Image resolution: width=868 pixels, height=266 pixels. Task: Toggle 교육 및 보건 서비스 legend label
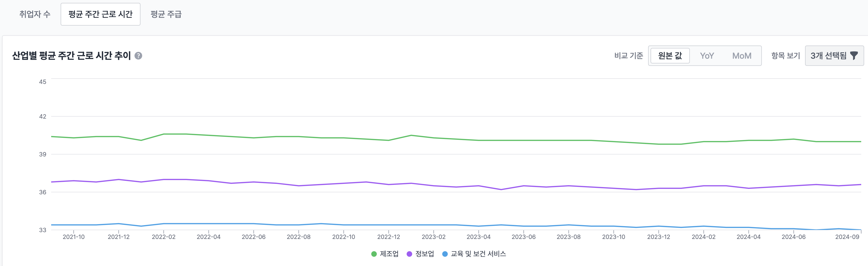(478, 254)
